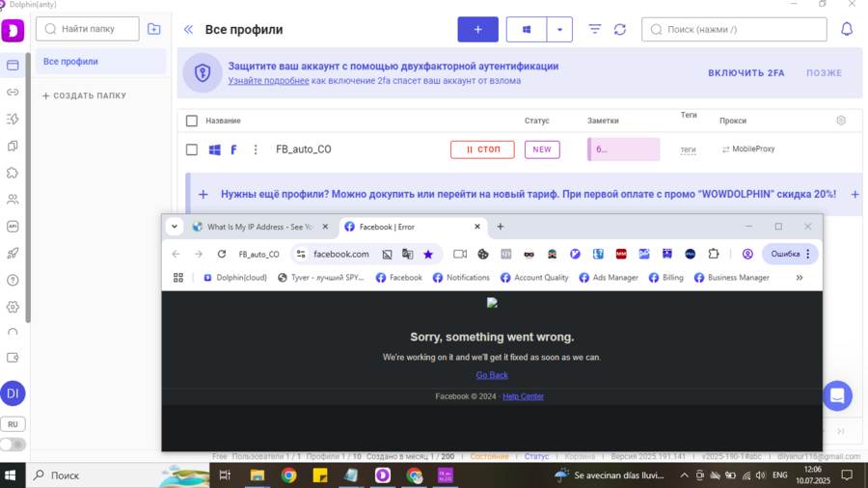Open the profile filter icon
The height and width of the screenshot is (488, 868).
(x=594, y=29)
